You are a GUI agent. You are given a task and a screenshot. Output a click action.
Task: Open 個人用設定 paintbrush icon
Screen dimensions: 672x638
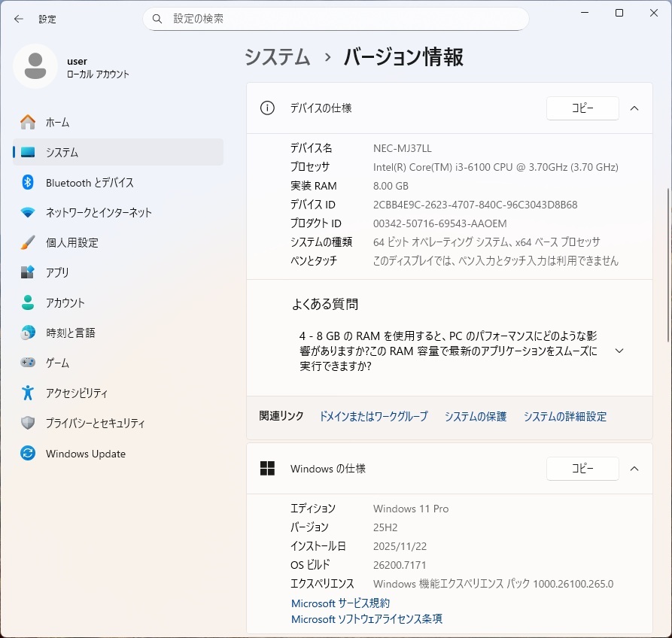pyautogui.click(x=28, y=242)
